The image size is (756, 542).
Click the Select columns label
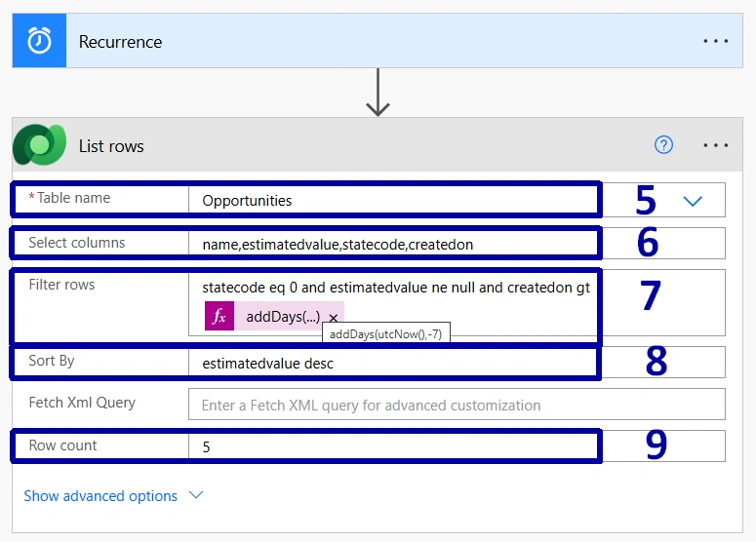coord(77,243)
